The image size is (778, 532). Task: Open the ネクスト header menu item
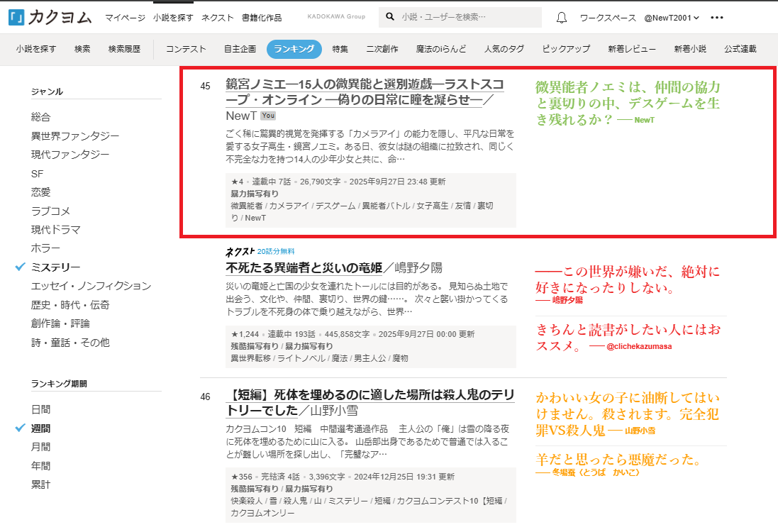coord(217,18)
